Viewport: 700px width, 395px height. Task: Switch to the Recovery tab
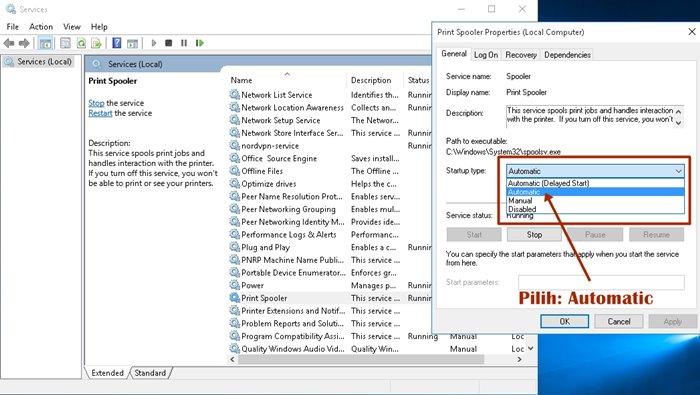(x=521, y=55)
